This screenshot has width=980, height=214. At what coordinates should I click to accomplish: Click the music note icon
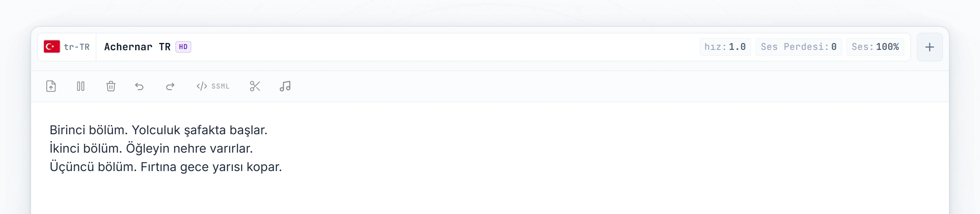pos(285,86)
